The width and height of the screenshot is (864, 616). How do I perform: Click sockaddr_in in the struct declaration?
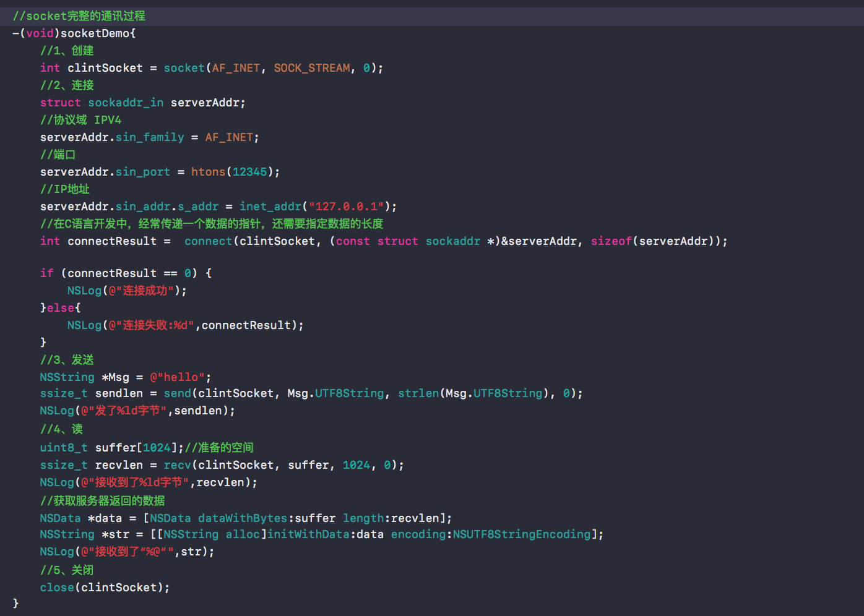tap(126, 103)
